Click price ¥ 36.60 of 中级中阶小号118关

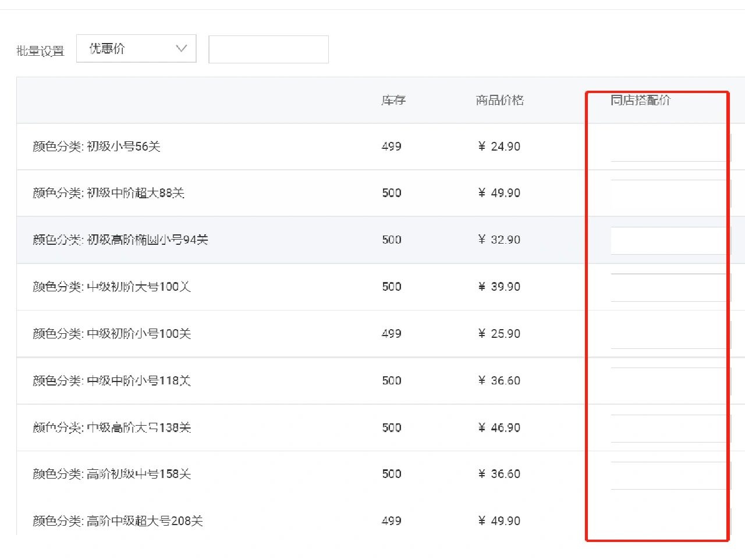[x=499, y=381]
